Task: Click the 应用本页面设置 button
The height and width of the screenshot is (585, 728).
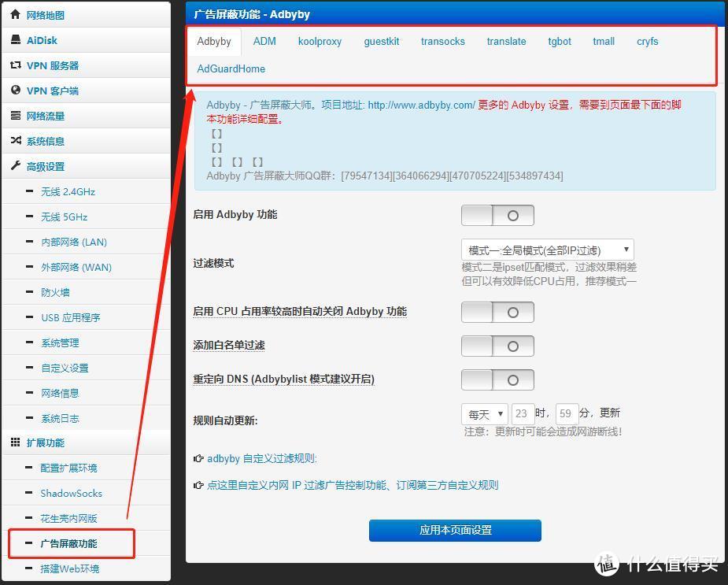Action: tap(455, 530)
